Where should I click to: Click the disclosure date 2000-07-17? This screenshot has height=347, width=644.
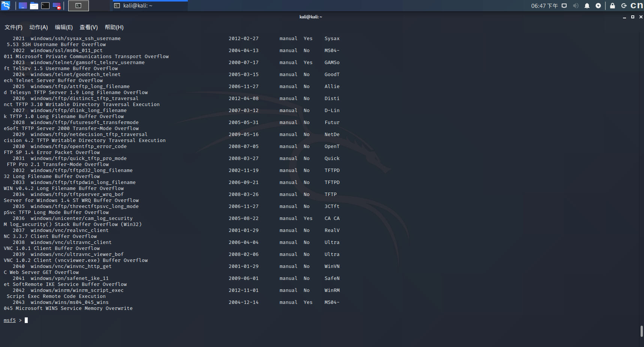click(x=244, y=63)
